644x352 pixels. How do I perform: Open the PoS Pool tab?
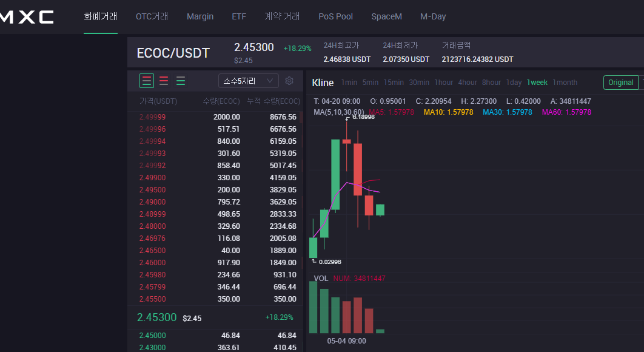[335, 16]
